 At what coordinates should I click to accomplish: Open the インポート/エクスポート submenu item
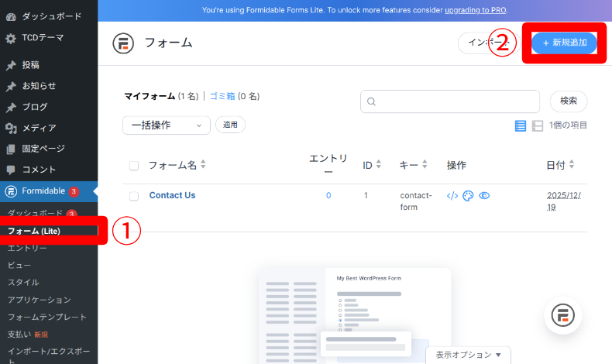coord(49,355)
